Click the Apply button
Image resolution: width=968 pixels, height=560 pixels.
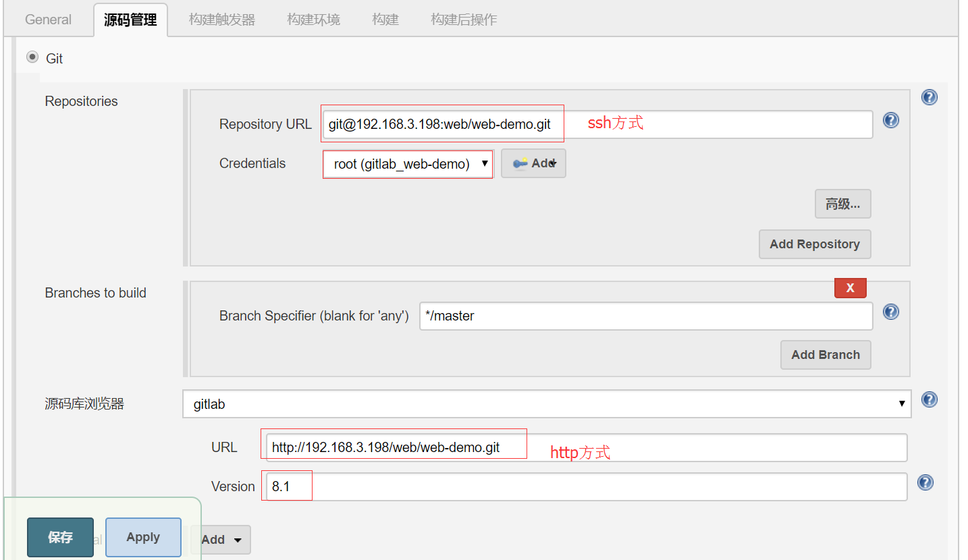click(142, 537)
